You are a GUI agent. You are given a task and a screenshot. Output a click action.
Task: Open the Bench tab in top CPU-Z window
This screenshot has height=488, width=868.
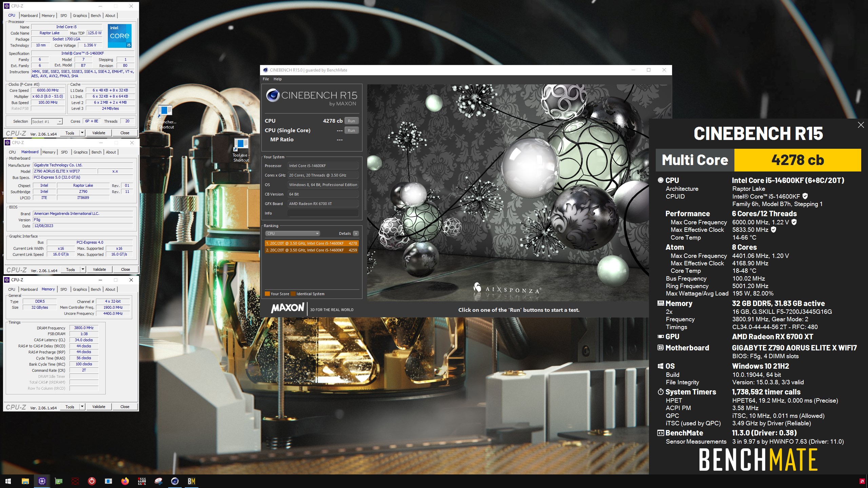tap(96, 16)
